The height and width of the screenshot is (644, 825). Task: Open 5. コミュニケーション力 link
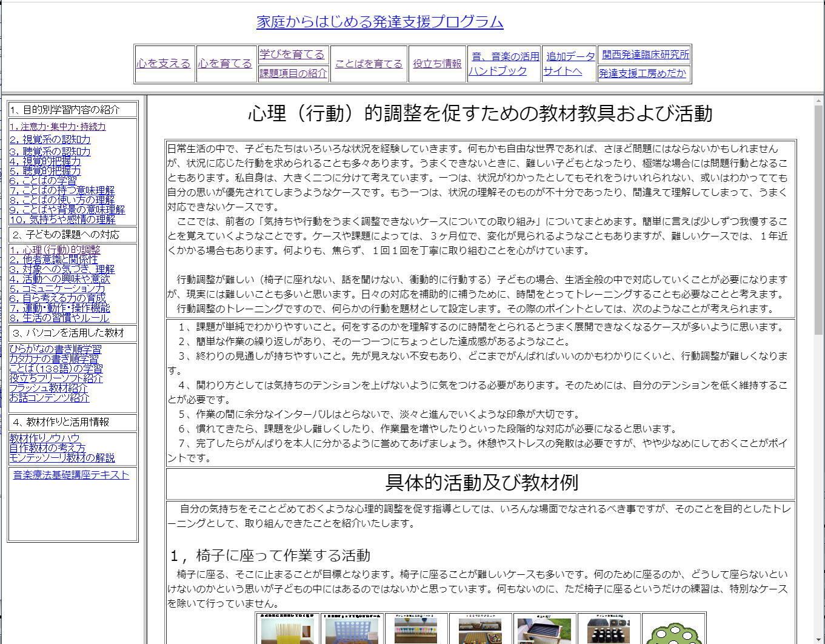pos(57,289)
